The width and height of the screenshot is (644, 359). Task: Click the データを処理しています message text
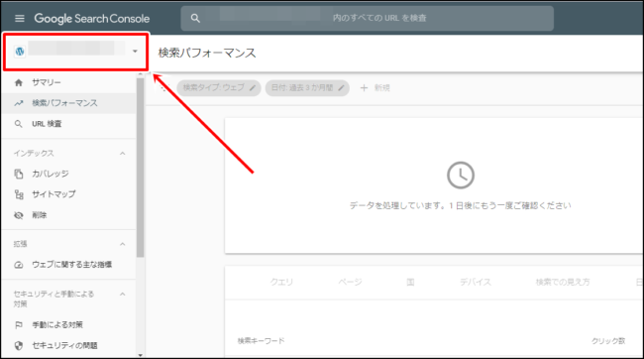[x=460, y=205]
